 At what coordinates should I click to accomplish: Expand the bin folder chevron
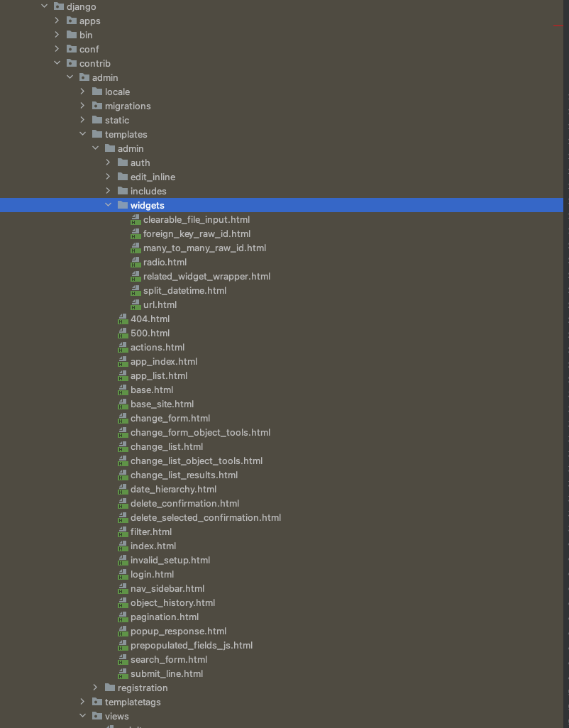[x=57, y=35]
